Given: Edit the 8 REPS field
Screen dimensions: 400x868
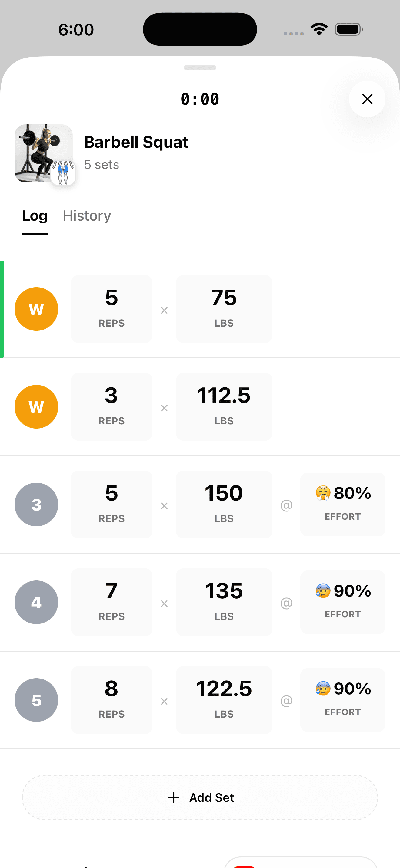Looking at the screenshot, I should (111, 700).
